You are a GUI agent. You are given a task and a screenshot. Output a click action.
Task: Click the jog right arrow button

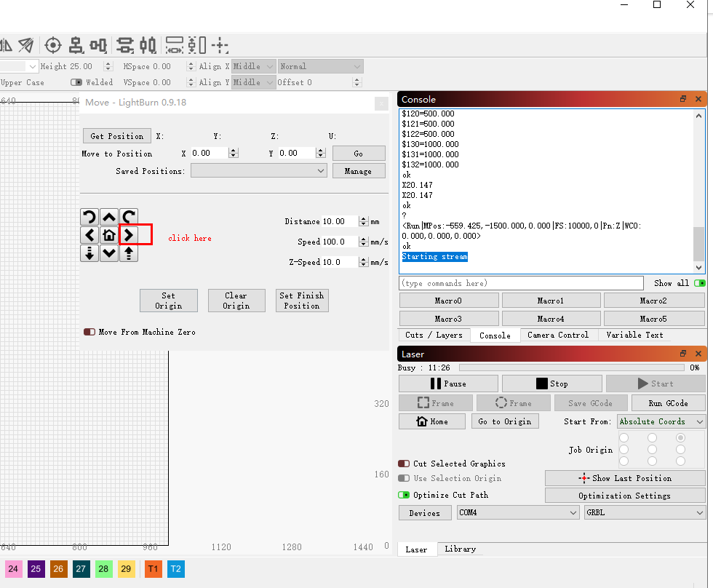click(128, 234)
